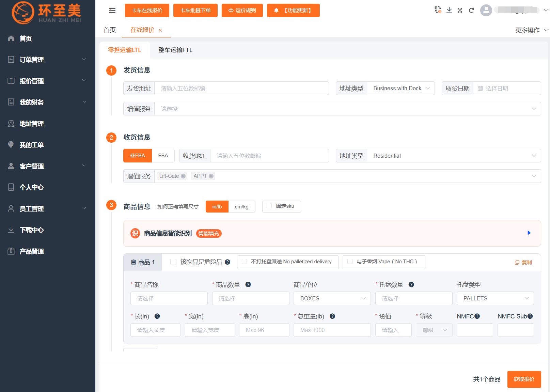Check 不打托盘派送 No palletized delivery
Screen dimensions: 550x392
point(244,261)
